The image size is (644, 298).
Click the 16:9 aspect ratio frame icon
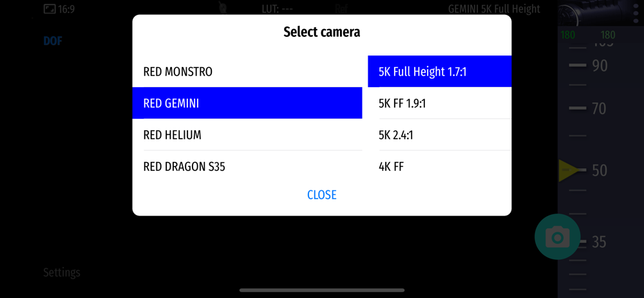50,9
